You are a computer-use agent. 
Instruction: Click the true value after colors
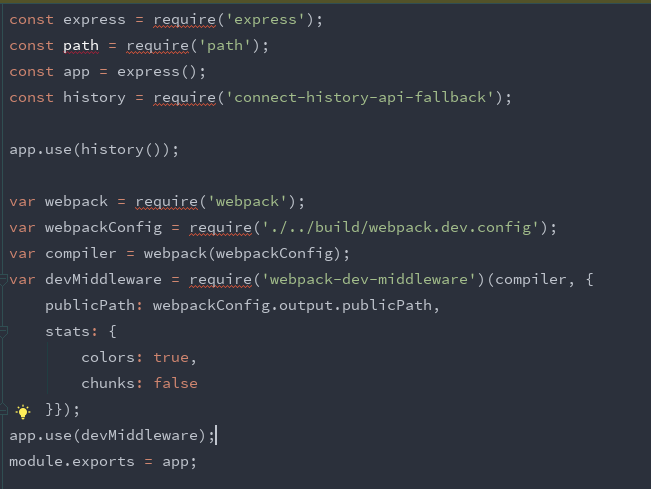pos(171,357)
